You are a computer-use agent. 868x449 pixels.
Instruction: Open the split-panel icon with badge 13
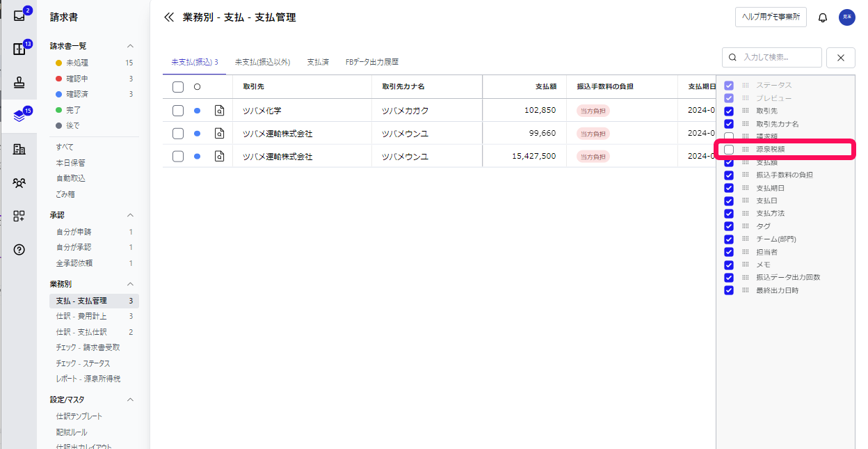[x=19, y=49]
